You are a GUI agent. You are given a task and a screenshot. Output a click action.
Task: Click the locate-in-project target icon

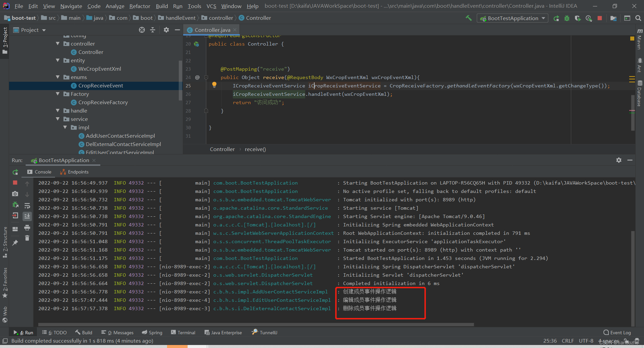[x=142, y=30]
